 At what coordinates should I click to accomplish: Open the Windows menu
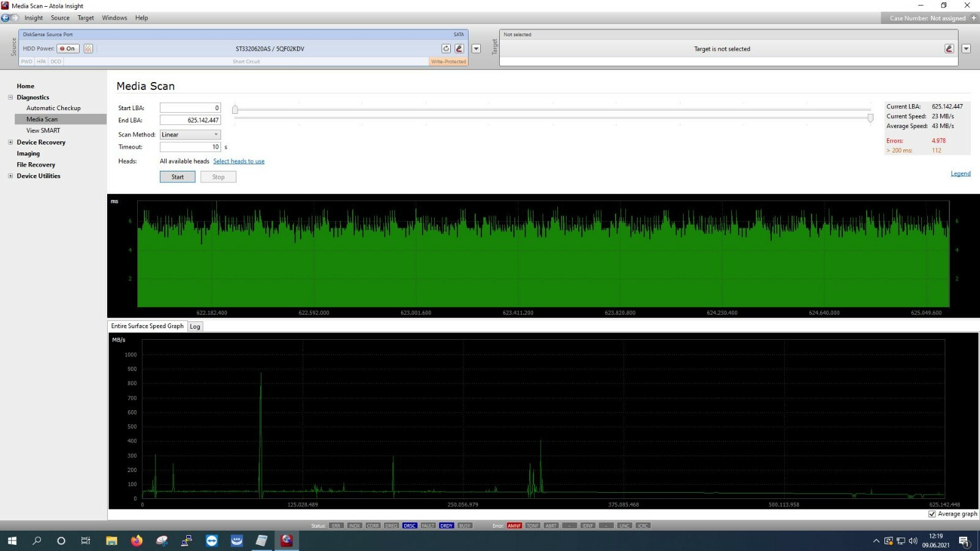pyautogui.click(x=115, y=18)
